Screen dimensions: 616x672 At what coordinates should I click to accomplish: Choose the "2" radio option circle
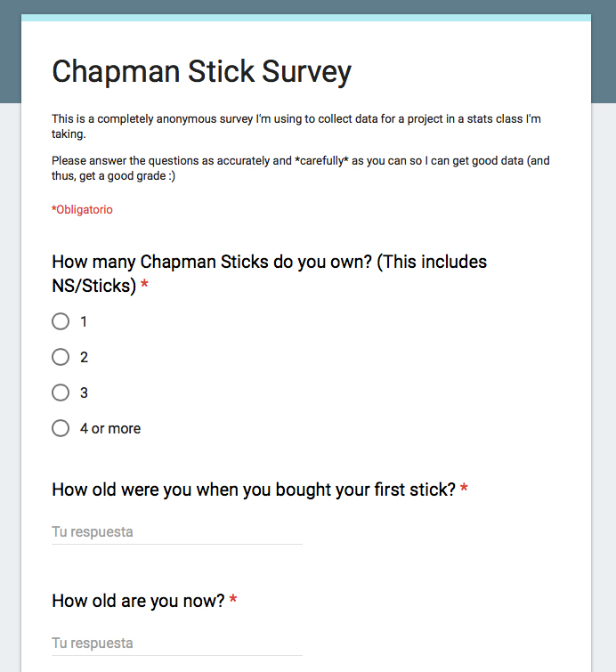click(61, 357)
